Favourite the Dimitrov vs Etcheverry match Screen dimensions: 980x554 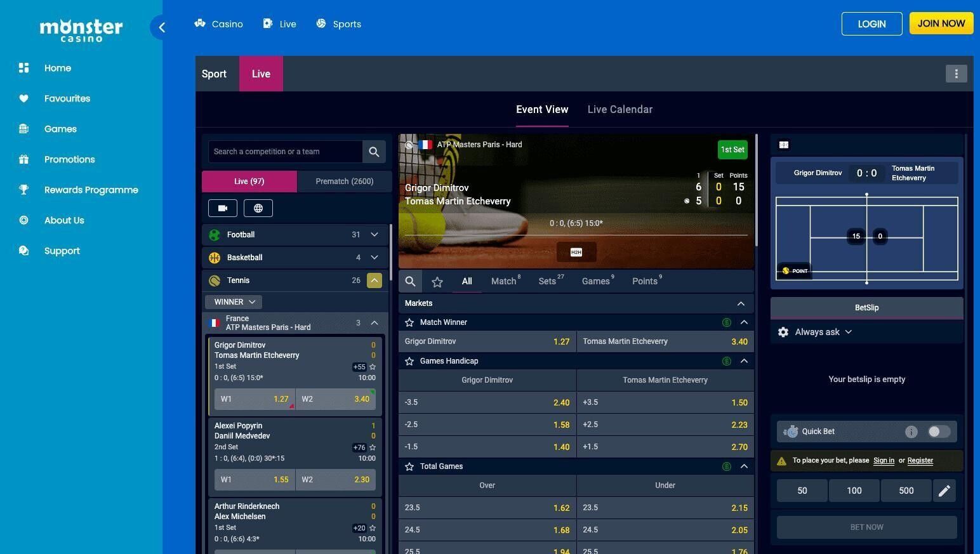[373, 367]
